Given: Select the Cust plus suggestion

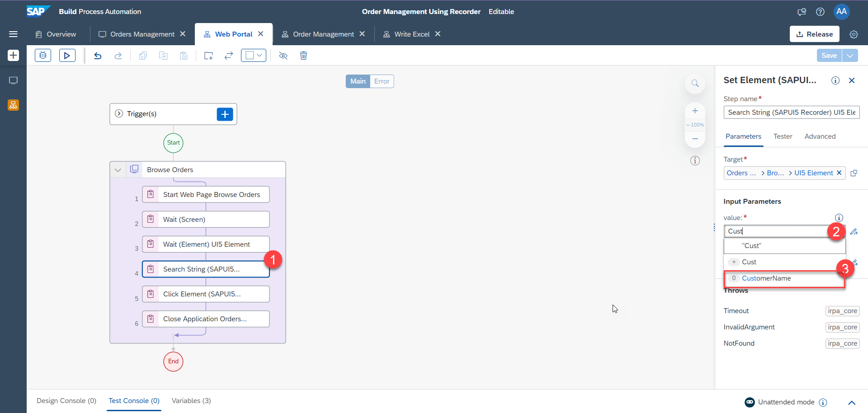Looking at the screenshot, I should point(785,262).
